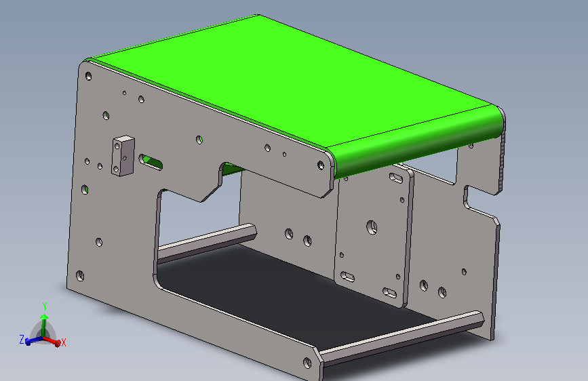
Task: Select the small rectangular block mounted on the side plate
Action: click(x=123, y=156)
